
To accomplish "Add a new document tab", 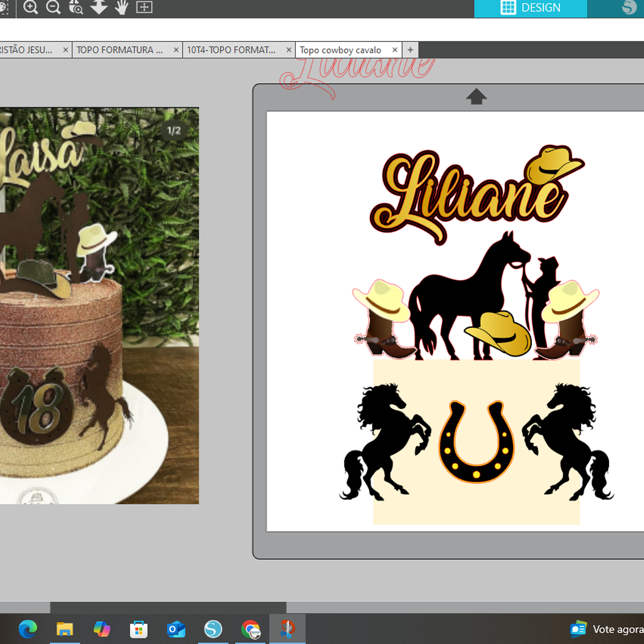I will [410, 50].
